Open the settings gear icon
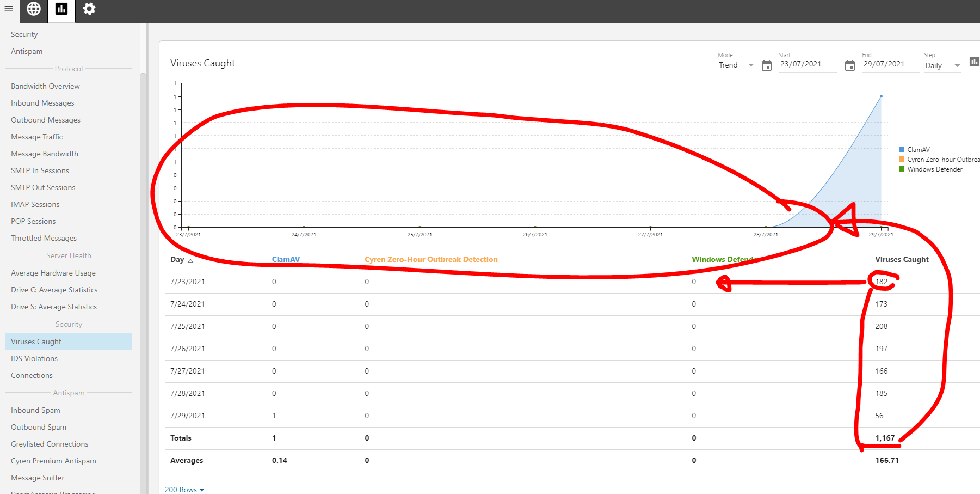This screenshot has height=494, width=980. (x=89, y=9)
